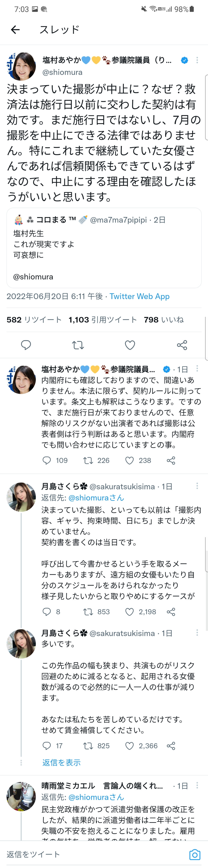Open more options on first 月島さくら reply
208x868 pixels.
[x=197, y=486]
